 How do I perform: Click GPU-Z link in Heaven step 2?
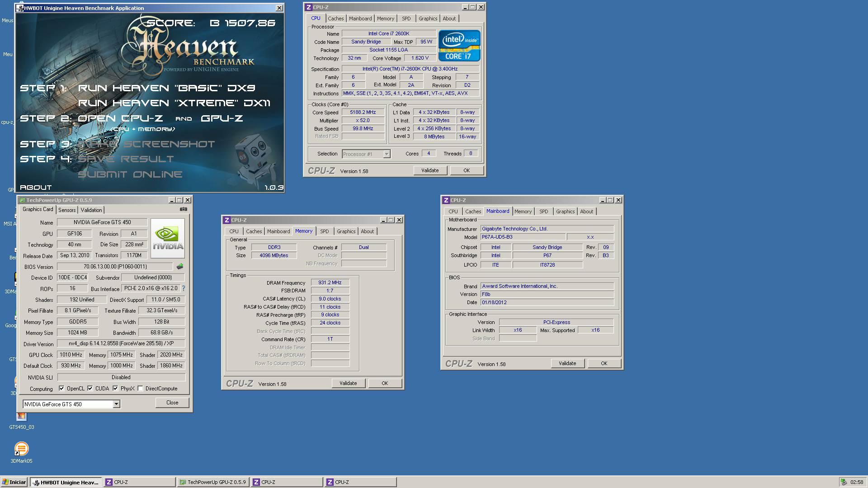pyautogui.click(x=222, y=118)
